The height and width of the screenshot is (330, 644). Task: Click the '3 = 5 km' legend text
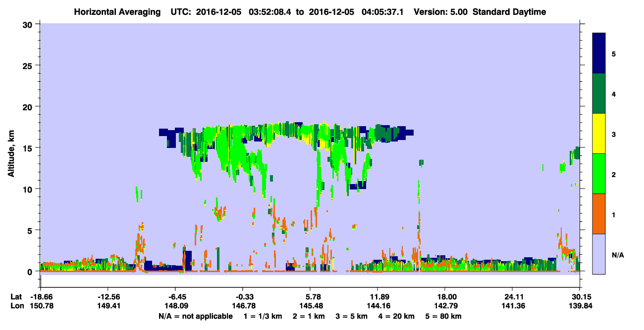pos(352,316)
